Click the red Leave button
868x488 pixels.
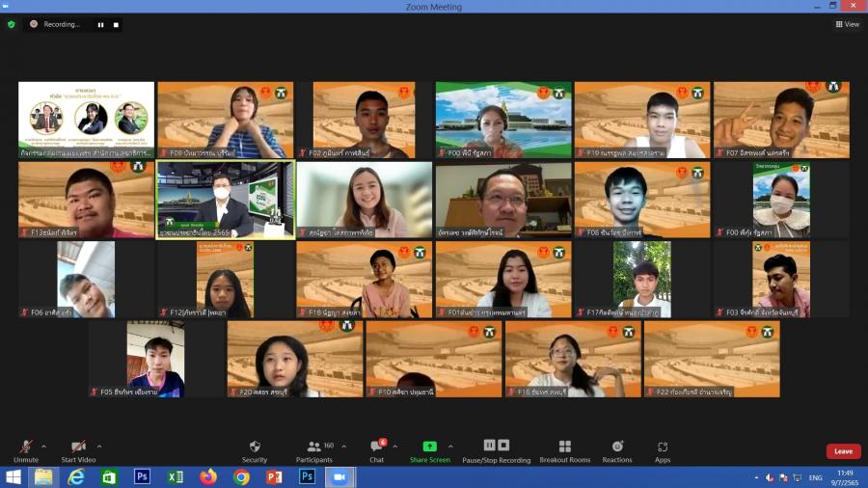tap(843, 451)
